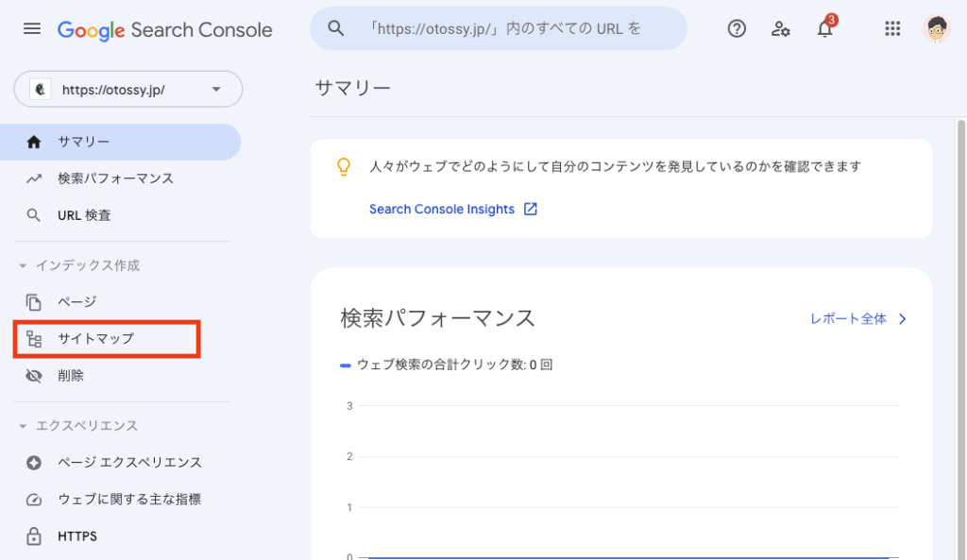This screenshot has height=560, width=967.
Task: Go to サイトマップ in the sidebar
Action: [x=95, y=338]
